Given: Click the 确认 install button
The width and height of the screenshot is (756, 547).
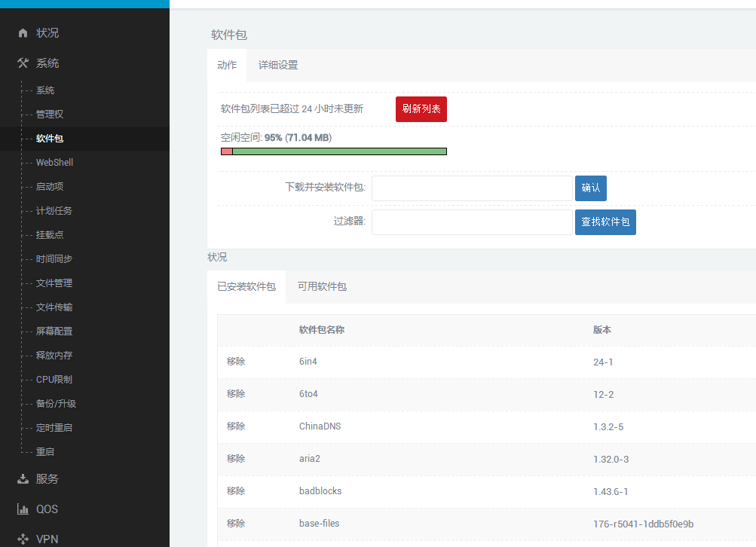Looking at the screenshot, I should point(590,188).
